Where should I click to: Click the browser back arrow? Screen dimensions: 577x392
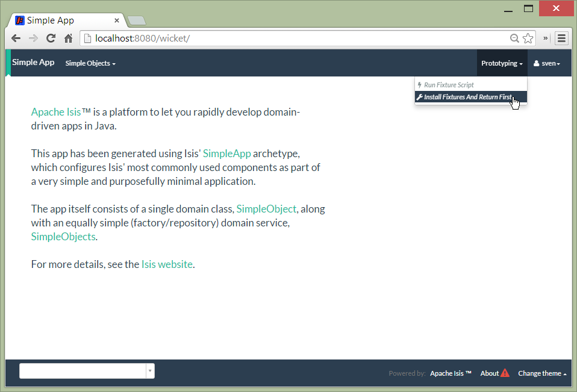[x=16, y=38]
